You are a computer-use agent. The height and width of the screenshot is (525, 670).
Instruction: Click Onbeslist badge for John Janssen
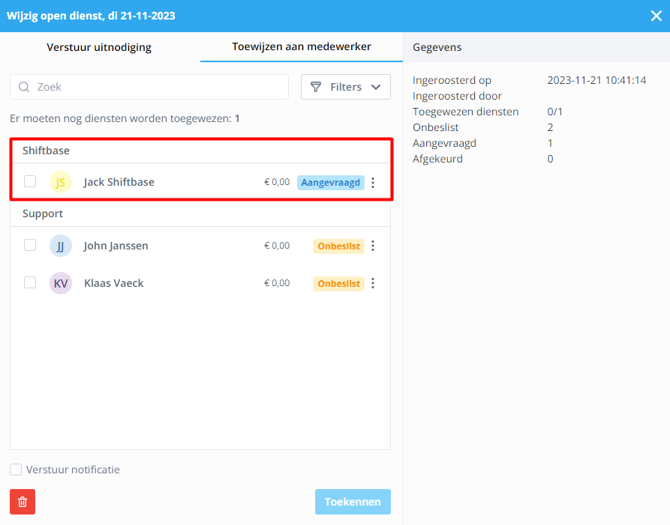338,246
